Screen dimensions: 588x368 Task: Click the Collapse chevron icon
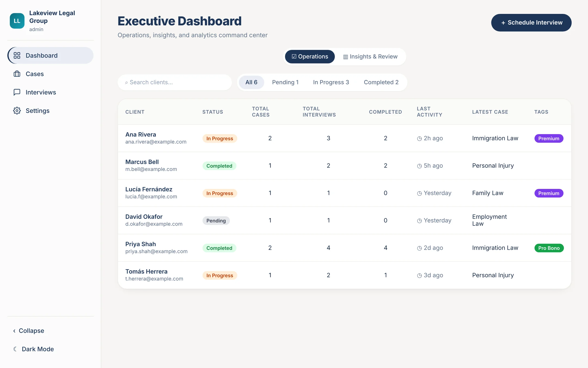click(14, 331)
